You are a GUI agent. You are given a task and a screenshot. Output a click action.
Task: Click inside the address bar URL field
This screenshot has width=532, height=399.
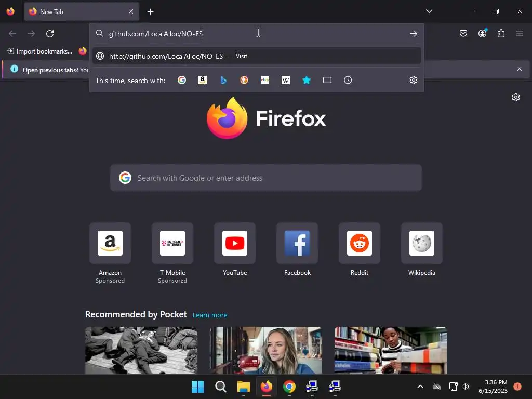(256, 34)
